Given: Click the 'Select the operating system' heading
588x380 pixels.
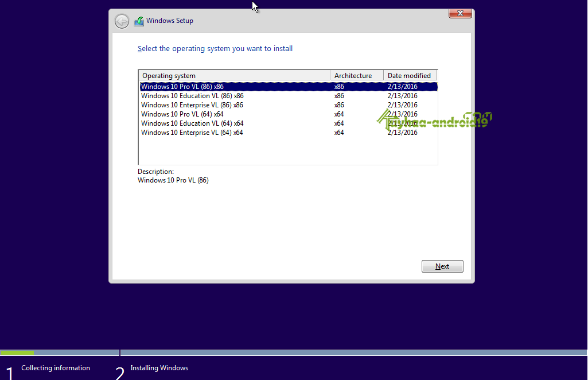Looking at the screenshot, I should point(215,49).
